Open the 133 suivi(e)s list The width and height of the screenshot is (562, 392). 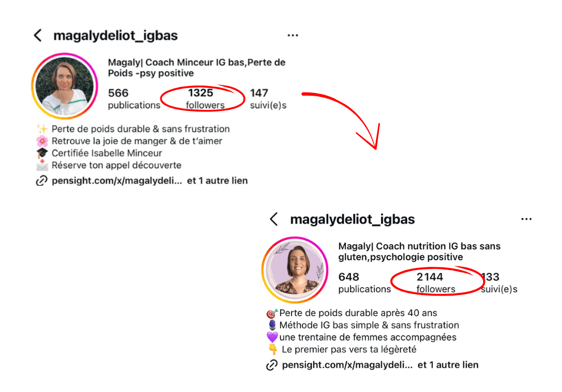(499, 283)
